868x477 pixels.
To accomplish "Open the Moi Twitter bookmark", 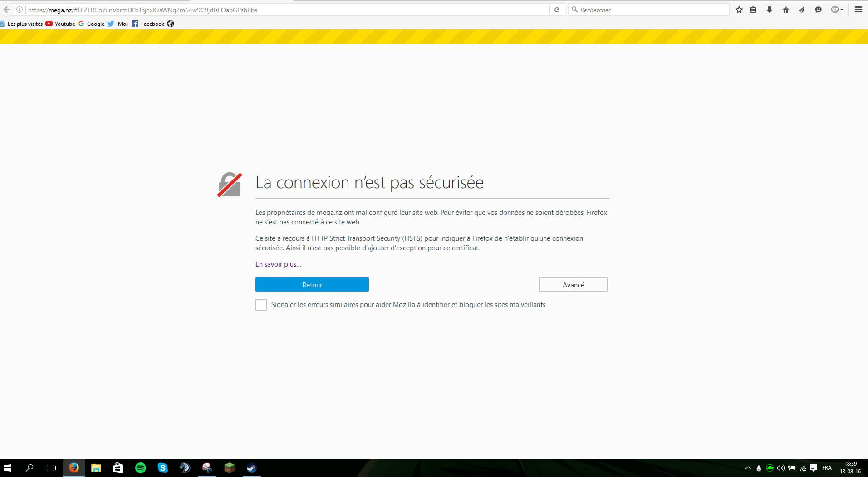I will point(118,24).
